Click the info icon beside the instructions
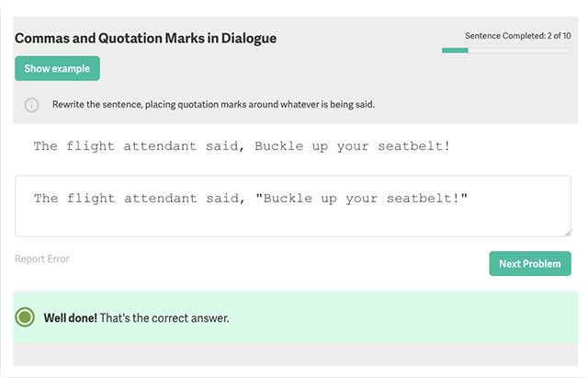The image size is (588, 378). pos(32,105)
